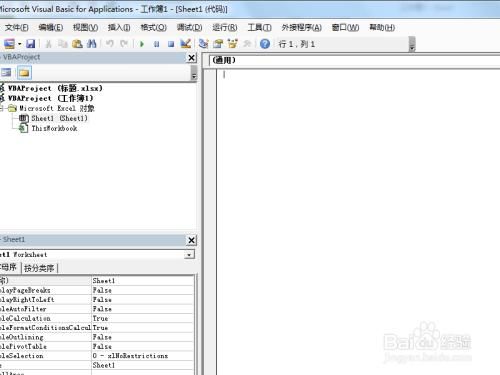
Task: Click True value of EnableFormatConditionsCalculation
Action: (x=142, y=328)
